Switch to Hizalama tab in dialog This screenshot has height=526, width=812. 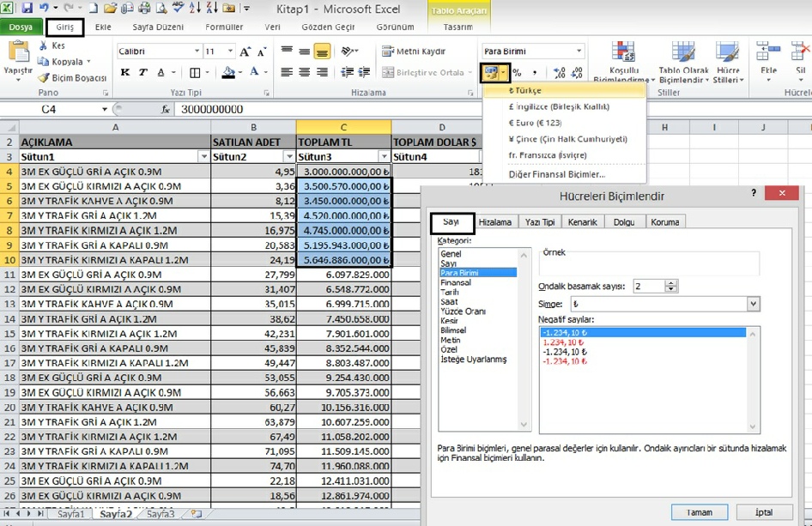click(494, 222)
